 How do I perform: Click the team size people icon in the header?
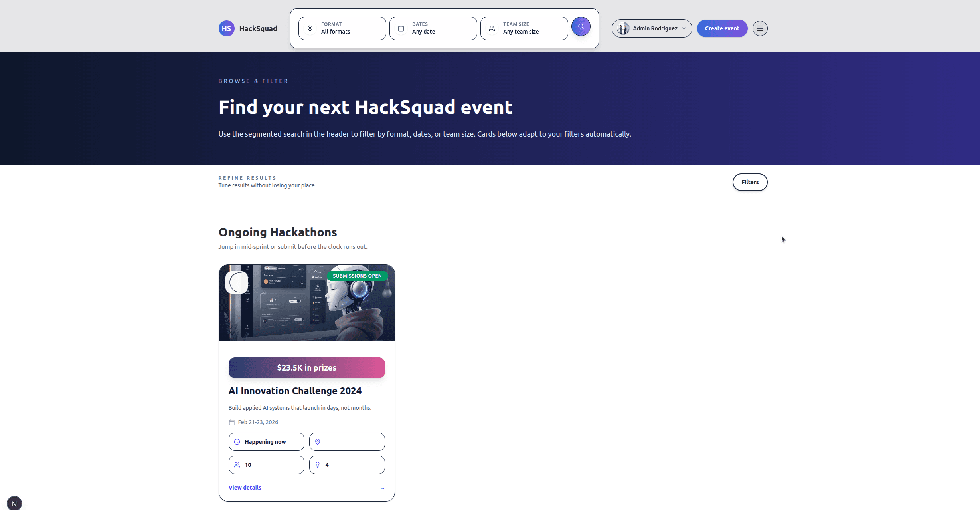tap(492, 28)
